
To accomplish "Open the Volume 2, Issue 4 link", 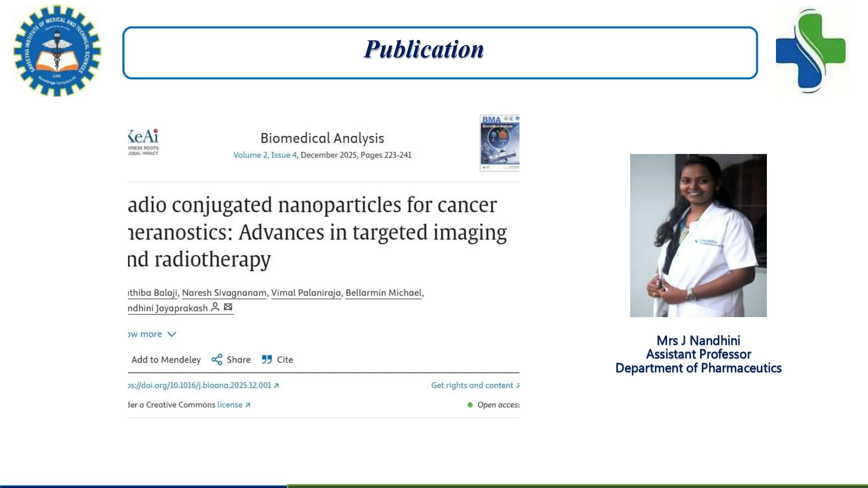I will point(265,155).
